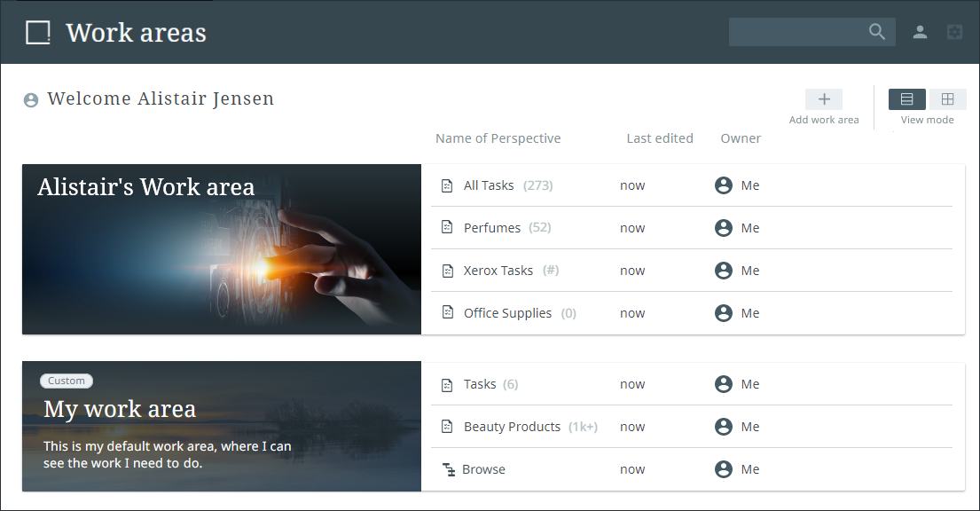Open the Xerox Tasks perspective
Screen dimensions: 980x511
coord(498,271)
